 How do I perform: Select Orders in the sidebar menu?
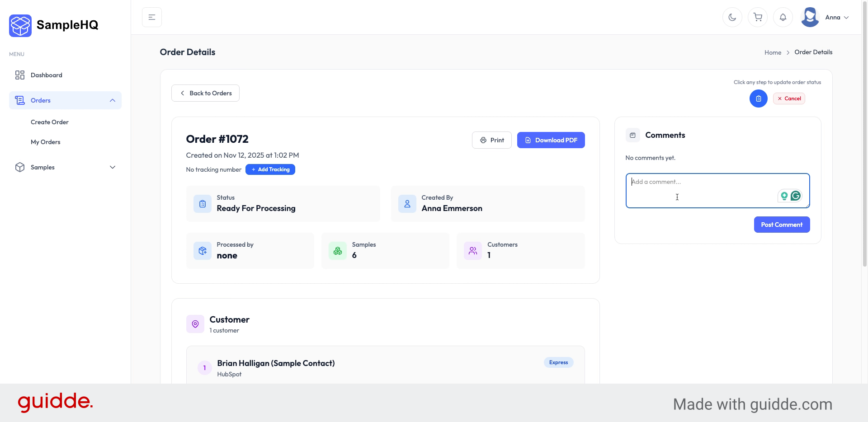[x=65, y=100]
